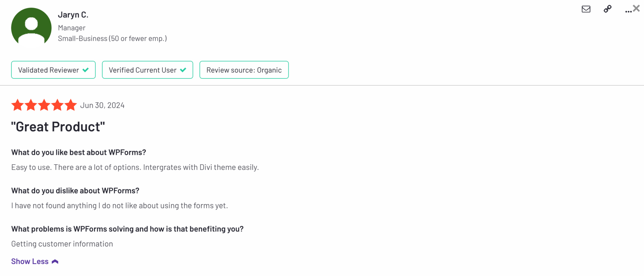
Task: Select the Verified Current User badge
Action: (x=147, y=70)
